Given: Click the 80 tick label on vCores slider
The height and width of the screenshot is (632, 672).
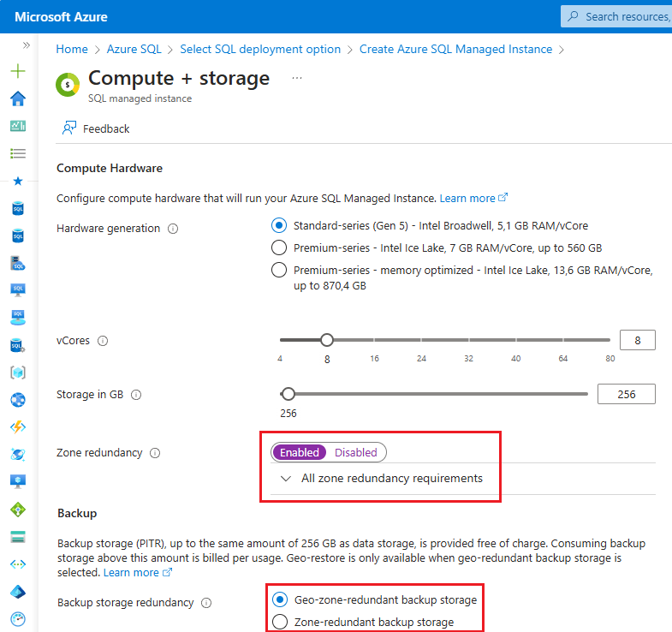Looking at the screenshot, I should pyautogui.click(x=610, y=359).
